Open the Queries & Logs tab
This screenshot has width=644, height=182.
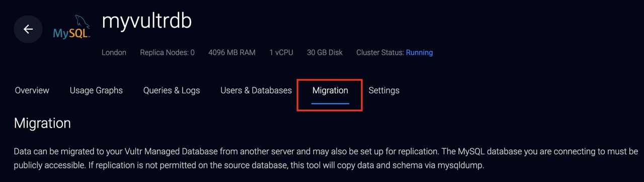click(172, 90)
